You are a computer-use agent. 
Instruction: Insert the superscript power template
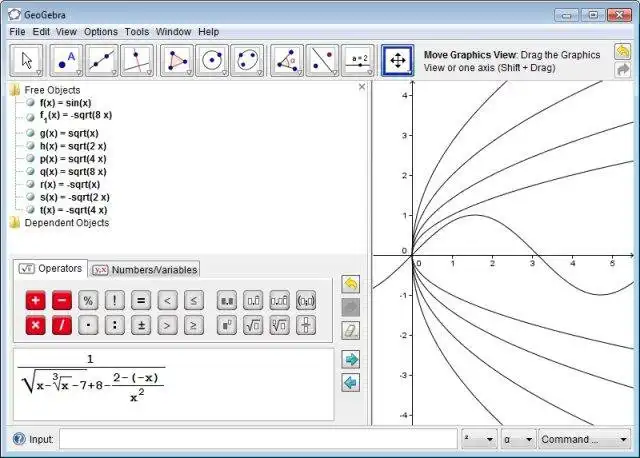pyautogui.click(x=227, y=325)
